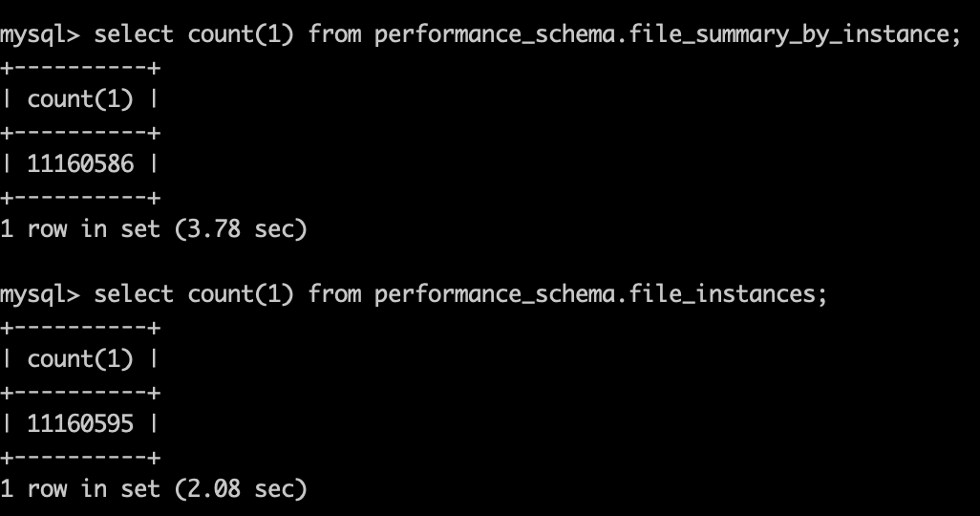Click the select keyword in second query
Image resolution: width=980 pixels, height=516 pixels.
[134, 294]
